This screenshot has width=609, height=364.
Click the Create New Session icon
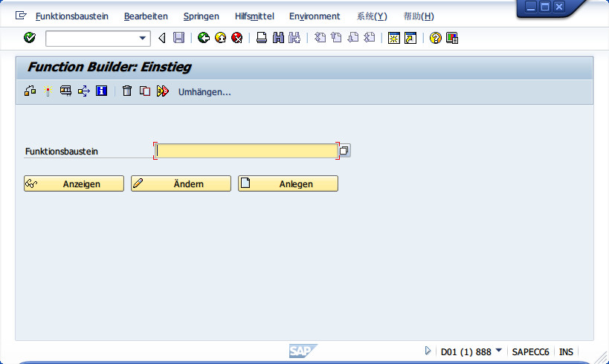coord(394,38)
